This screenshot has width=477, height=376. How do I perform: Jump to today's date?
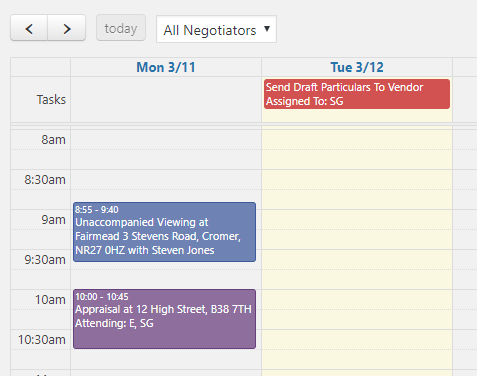pos(121,28)
